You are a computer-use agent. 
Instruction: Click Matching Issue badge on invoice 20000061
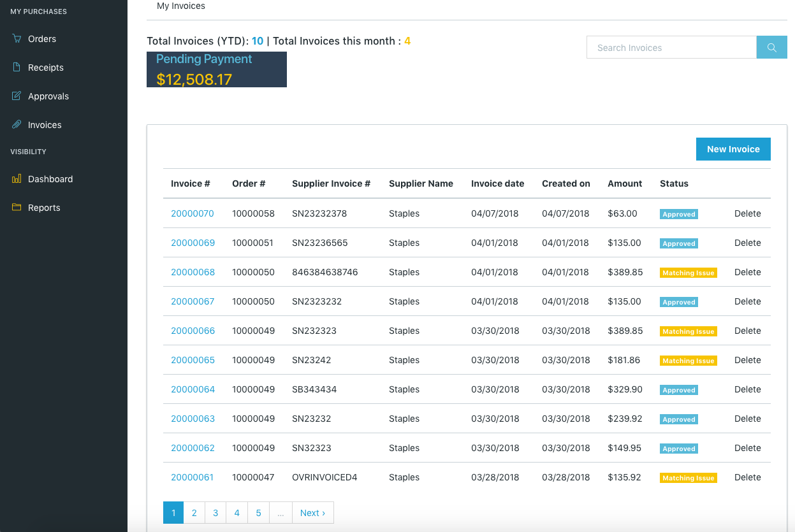pyautogui.click(x=689, y=478)
